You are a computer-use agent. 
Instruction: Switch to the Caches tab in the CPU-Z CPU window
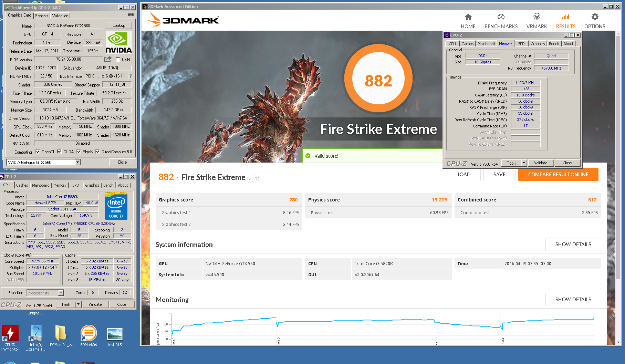click(x=22, y=185)
